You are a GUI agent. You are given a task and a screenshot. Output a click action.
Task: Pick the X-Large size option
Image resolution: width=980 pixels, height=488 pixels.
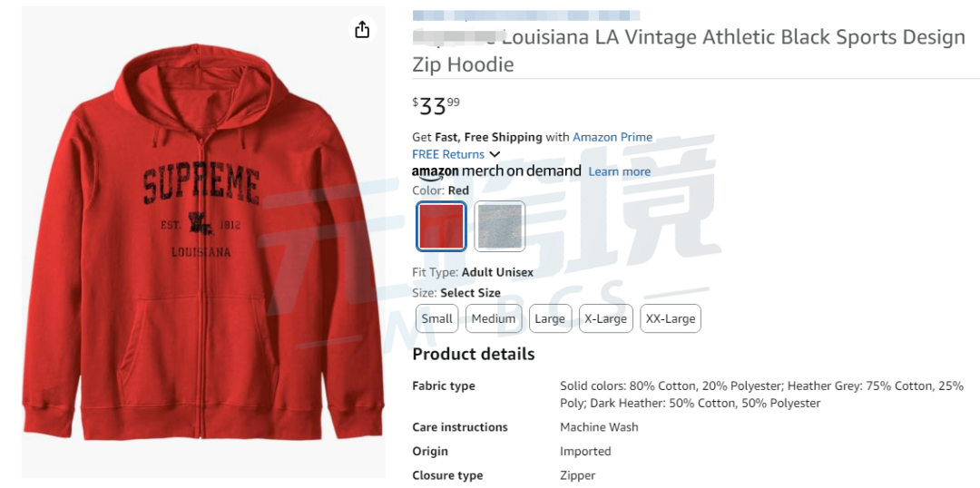pos(605,318)
